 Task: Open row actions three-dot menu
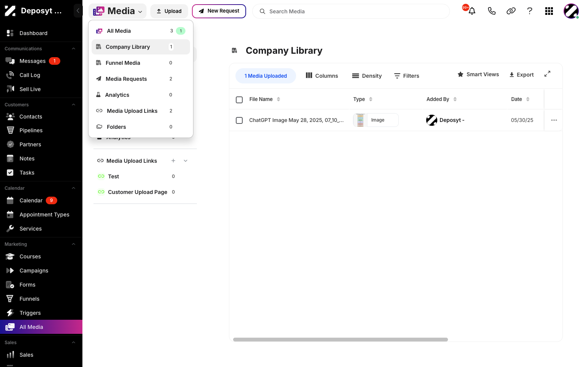(554, 120)
